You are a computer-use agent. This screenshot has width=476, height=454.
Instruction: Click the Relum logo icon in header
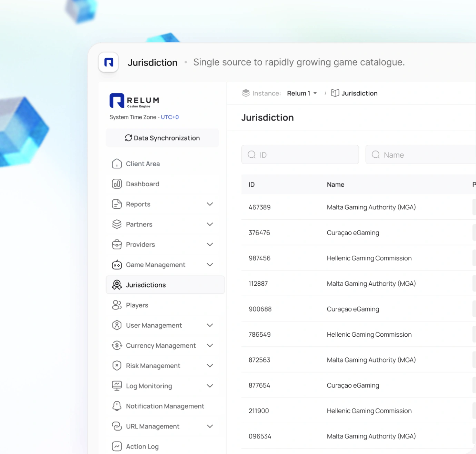coord(109,62)
